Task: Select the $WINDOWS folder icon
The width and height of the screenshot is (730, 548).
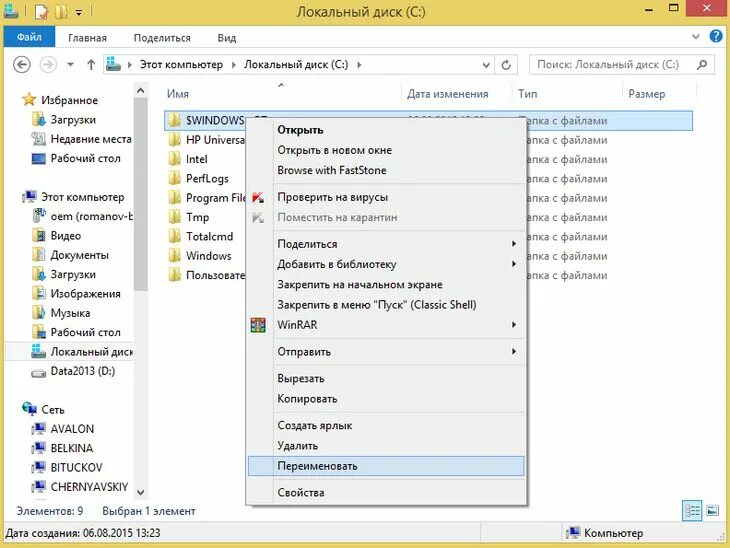Action: click(x=175, y=120)
